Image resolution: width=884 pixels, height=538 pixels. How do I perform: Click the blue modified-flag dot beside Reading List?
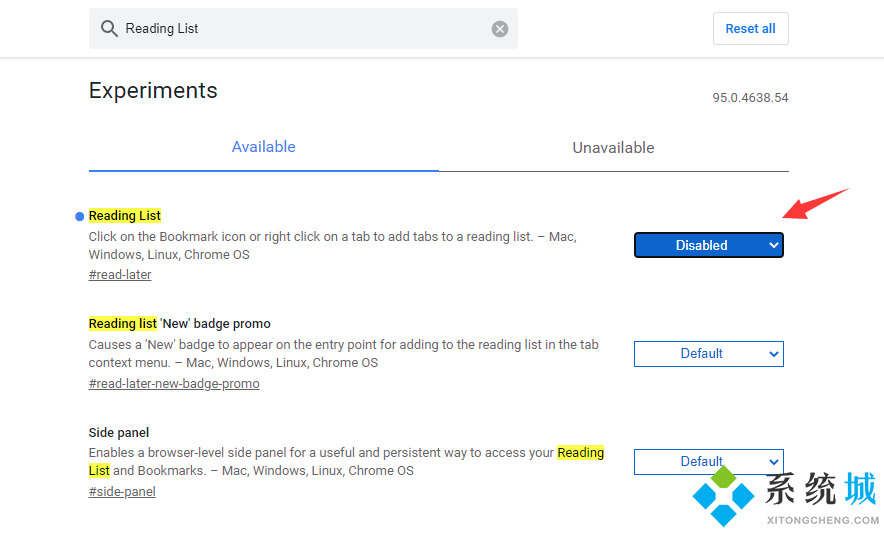coord(79,216)
